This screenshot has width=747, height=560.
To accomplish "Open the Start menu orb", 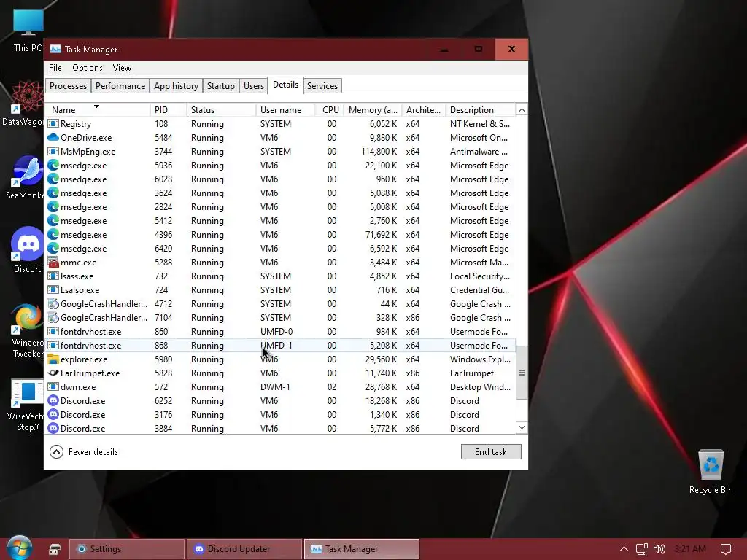I will click(x=20, y=548).
